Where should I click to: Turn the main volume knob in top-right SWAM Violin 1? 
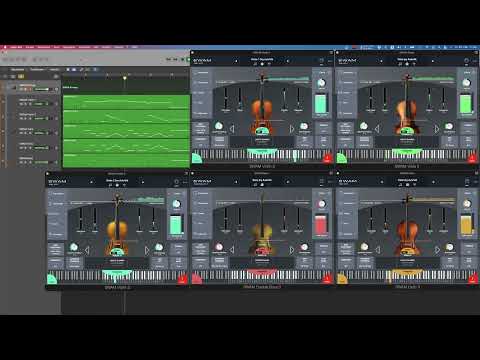[x=466, y=83]
